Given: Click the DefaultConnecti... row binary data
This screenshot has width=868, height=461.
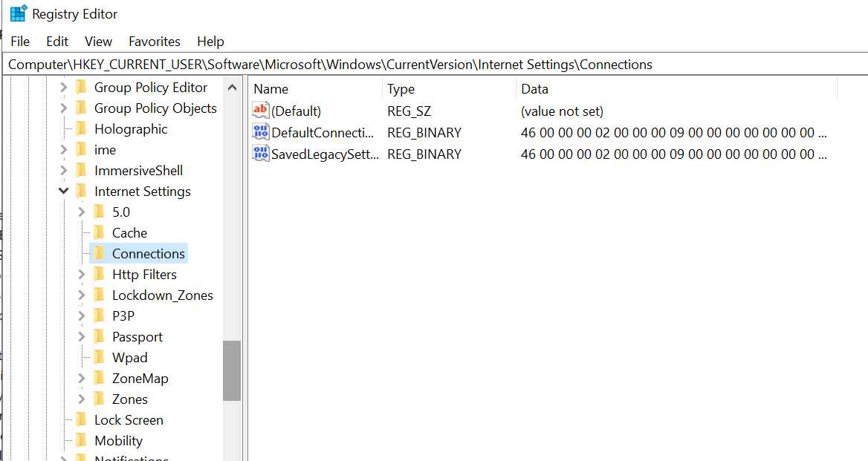Looking at the screenshot, I should coord(674,133).
